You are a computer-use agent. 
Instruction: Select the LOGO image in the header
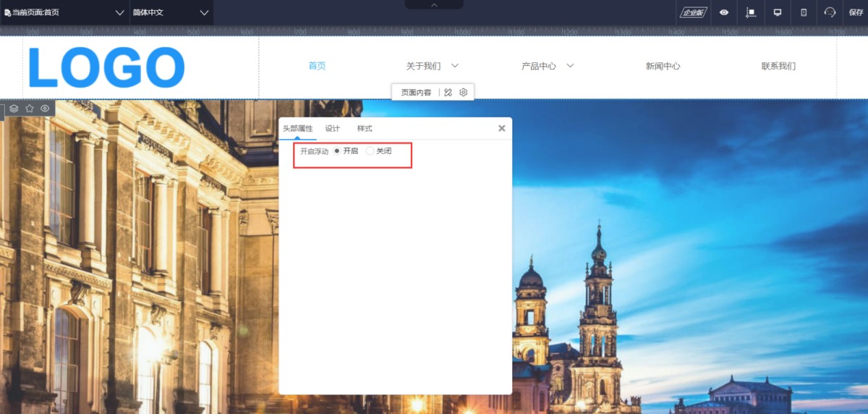(106, 67)
